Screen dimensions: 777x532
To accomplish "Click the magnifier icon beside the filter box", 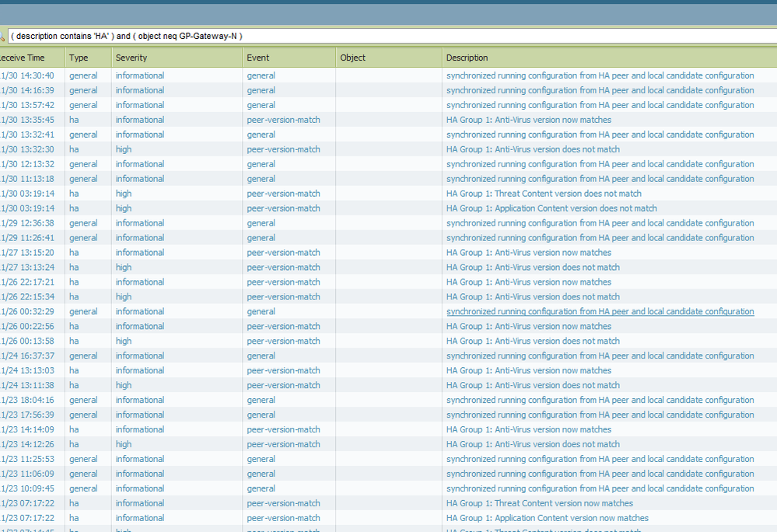I will [x=2, y=37].
